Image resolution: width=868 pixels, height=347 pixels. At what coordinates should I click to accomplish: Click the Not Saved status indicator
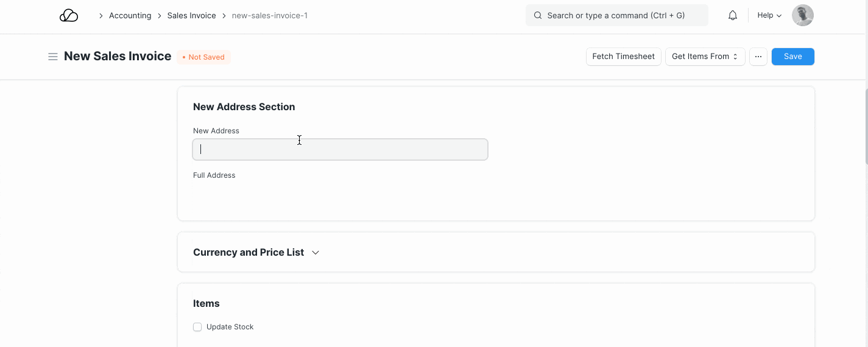[x=203, y=57]
